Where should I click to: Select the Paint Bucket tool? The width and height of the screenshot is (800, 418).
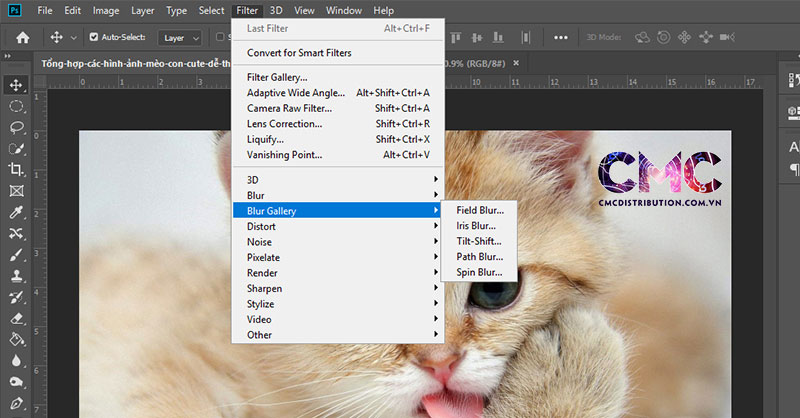pos(16,339)
